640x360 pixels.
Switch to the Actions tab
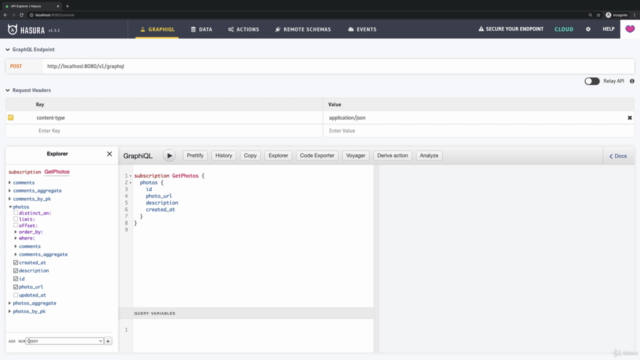(x=244, y=29)
